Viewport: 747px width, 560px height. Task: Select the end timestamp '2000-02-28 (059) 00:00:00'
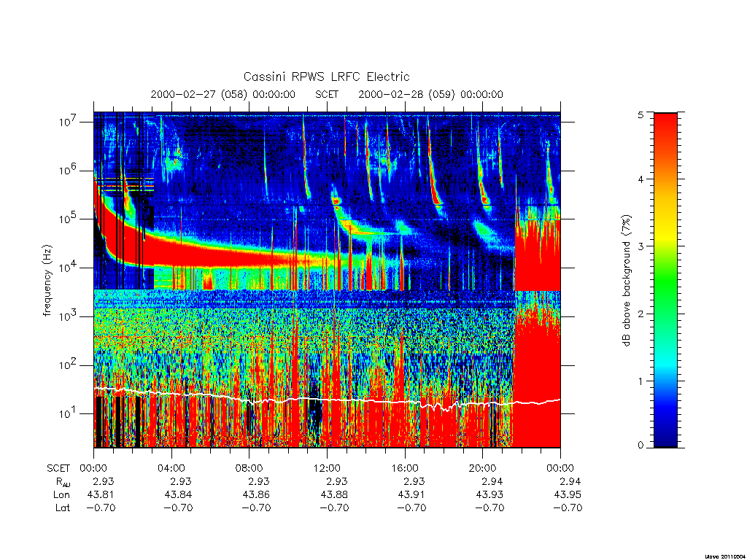coord(430,94)
